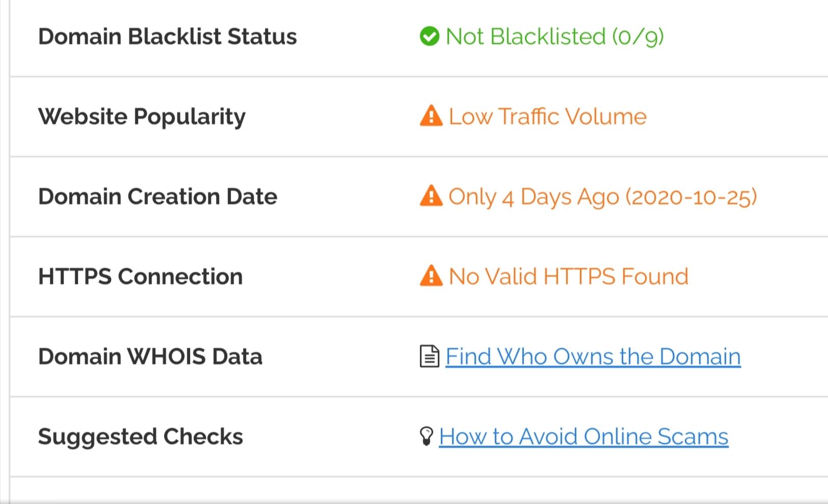
Task: Click the Not Blacklisted status text
Action: (x=525, y=37)
